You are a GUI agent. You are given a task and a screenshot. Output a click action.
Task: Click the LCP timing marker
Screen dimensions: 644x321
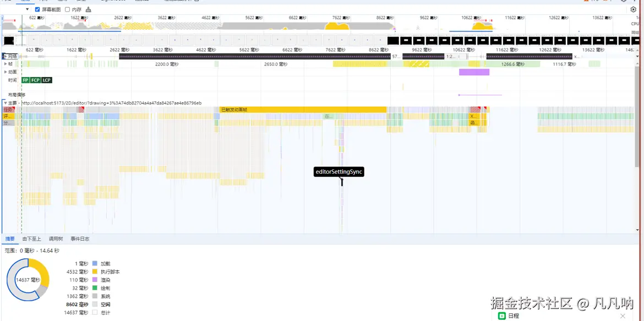coord(46,80)
